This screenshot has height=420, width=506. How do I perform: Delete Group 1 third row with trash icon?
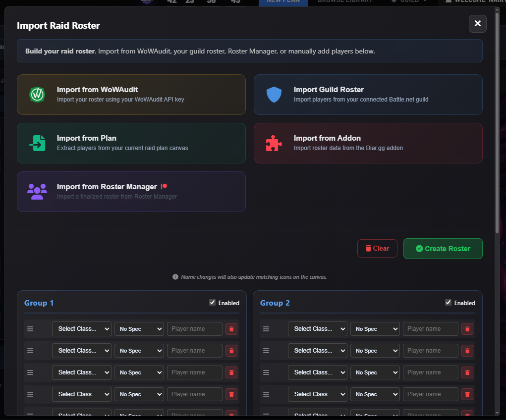[x=231, y=372]
